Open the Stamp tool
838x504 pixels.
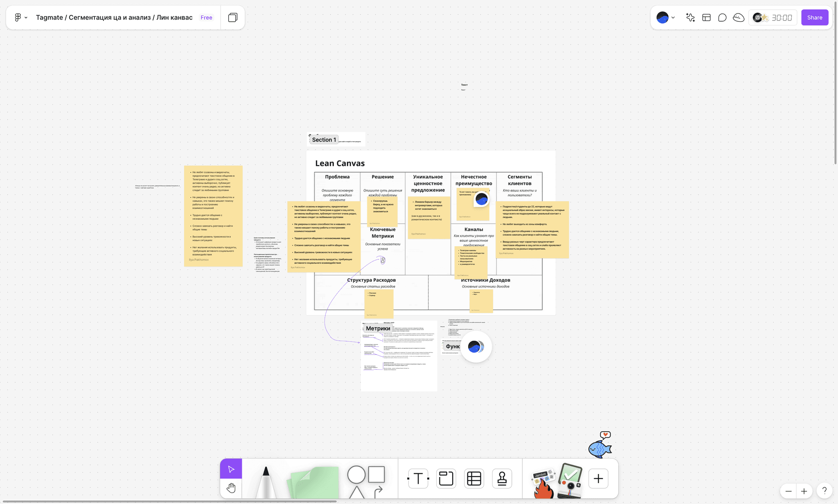click(x=502, y=478)
